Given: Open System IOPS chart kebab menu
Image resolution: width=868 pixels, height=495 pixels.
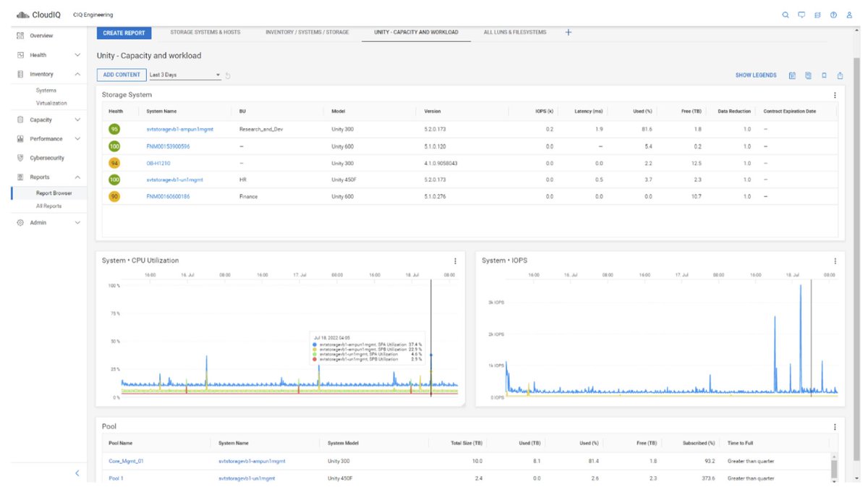Looking at the screenshot, I should 835,261.
